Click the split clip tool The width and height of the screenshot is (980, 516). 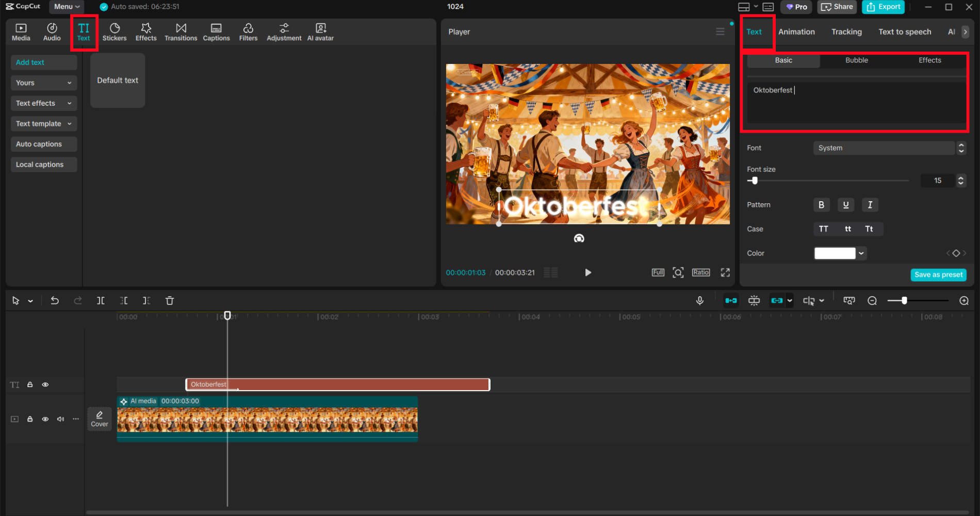click(101, 301)
